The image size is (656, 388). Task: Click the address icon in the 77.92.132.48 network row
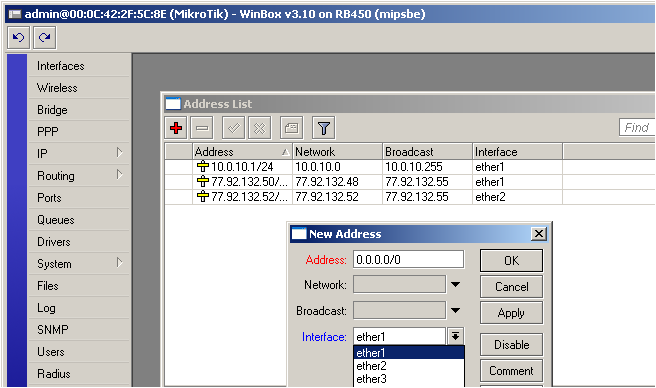202,182
